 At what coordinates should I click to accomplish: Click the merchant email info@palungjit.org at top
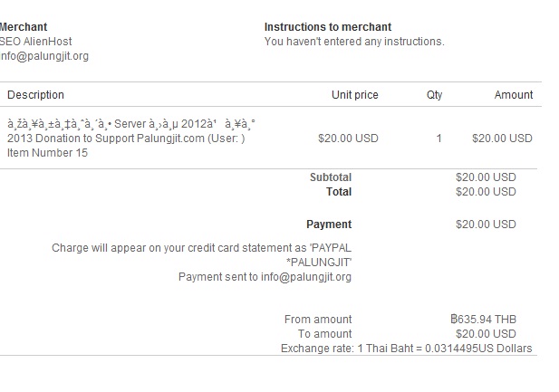45,56
